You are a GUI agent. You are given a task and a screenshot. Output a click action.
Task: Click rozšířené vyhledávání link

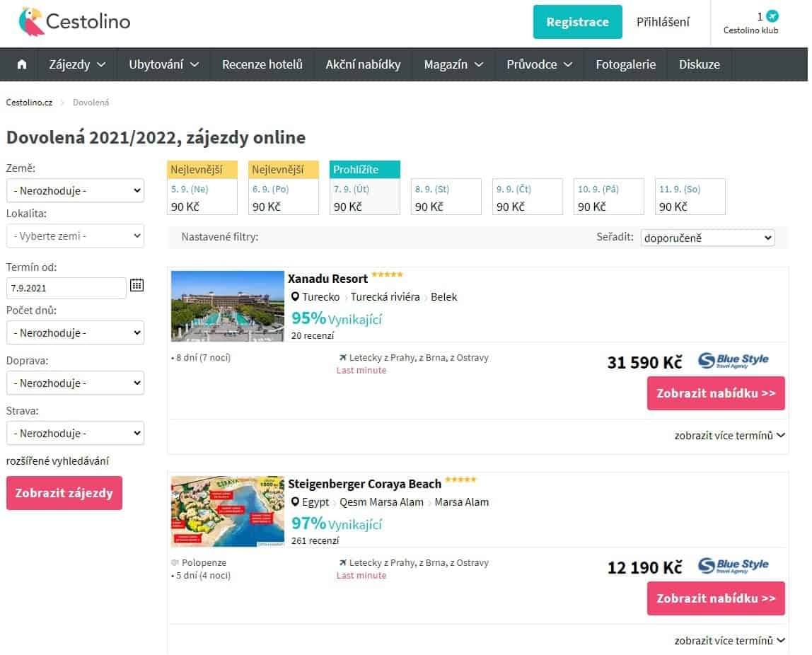57,461
